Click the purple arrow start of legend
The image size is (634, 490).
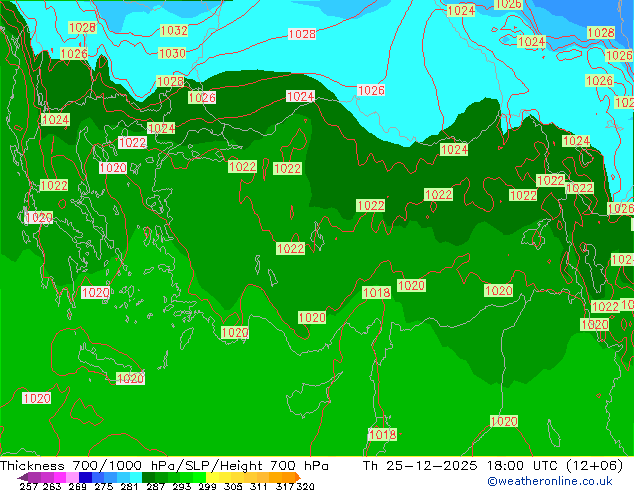click(x=22, y=477)
